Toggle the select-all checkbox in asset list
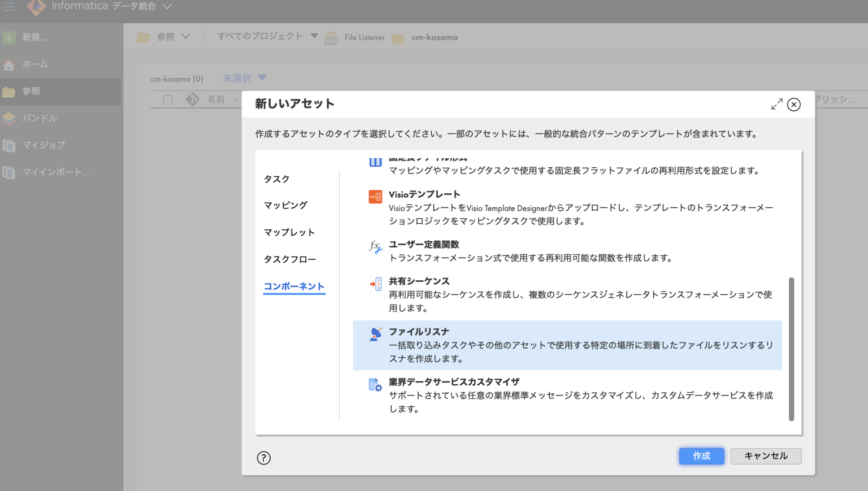The width and height of the screenshot is (868, 491). click(167, 99)
